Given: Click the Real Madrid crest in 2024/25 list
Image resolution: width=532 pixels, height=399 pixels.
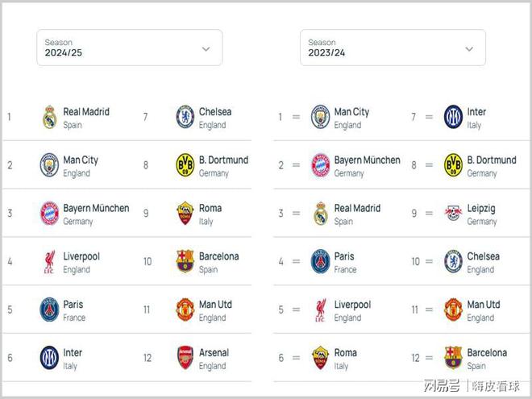Looking at the screenshot, I should click(x=50, y=117).
